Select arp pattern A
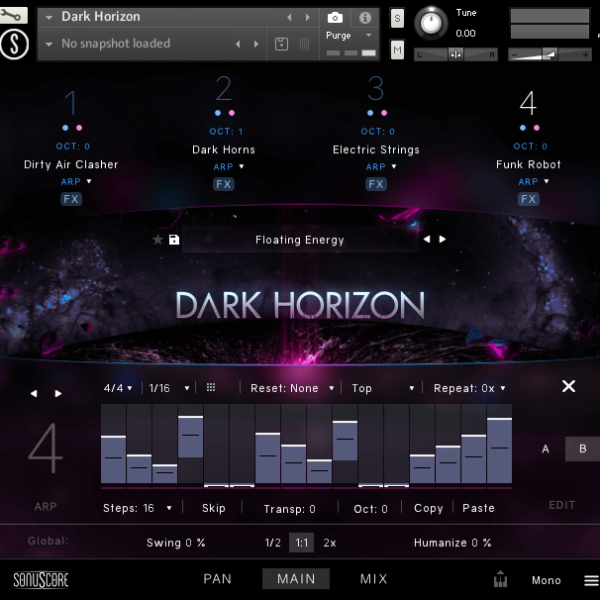The image size is (600, 600). click(x=546, y=449)
